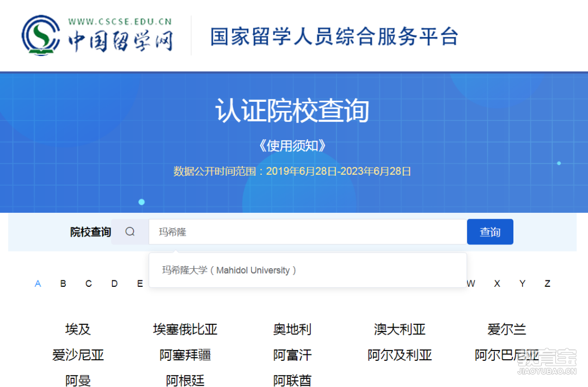Select suggestion 玛希隆大学 (Mahidol University)
The height and width of the screenshot is (387, 588).
click(x=229, y=270)
